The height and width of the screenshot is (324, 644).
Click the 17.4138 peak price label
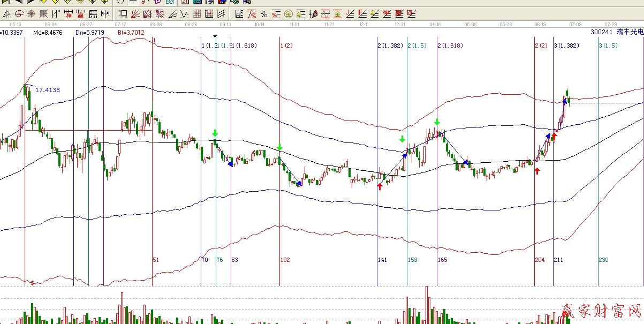[48, 90]
